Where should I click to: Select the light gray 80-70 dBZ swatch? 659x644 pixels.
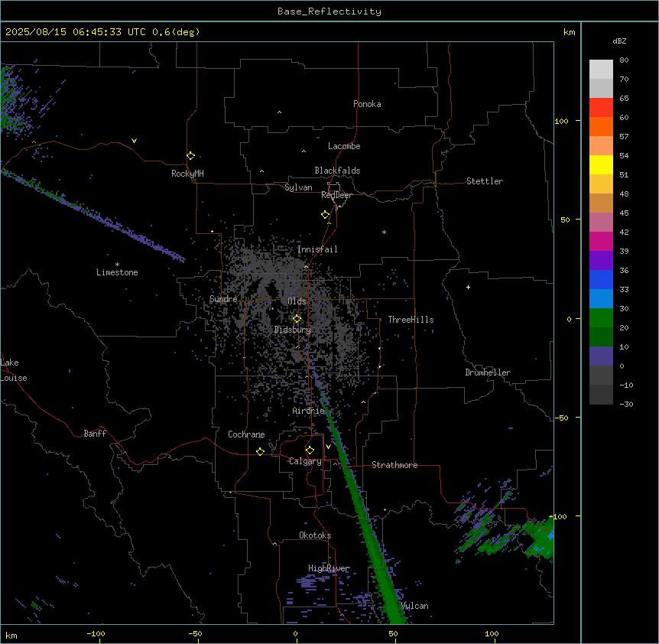pyautogui.click(x=601, y=70)
